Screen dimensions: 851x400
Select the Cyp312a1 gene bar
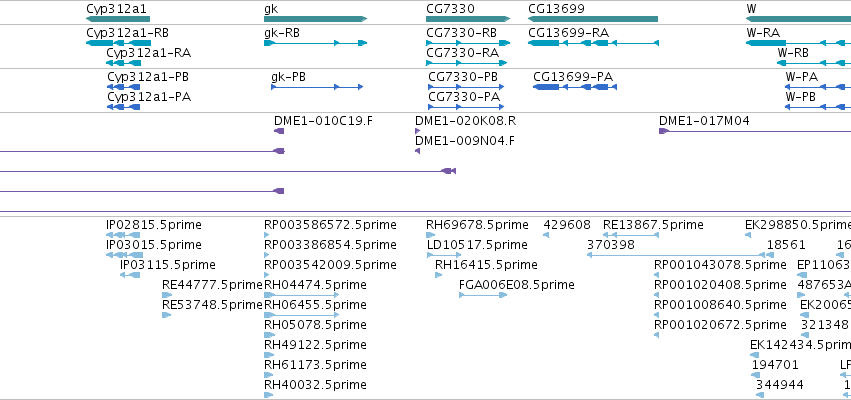pos(118,19)
